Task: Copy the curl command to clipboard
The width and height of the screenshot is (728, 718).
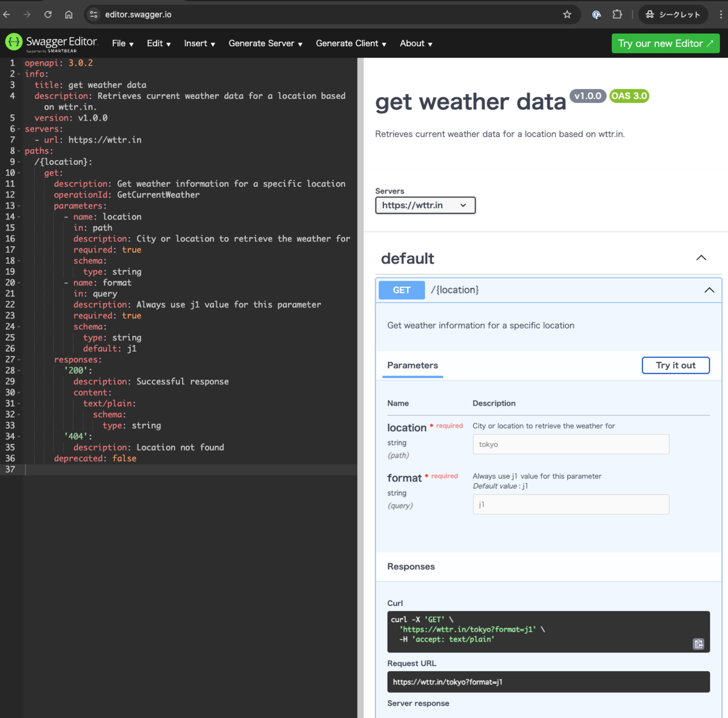Action: [x=699, y=644]
